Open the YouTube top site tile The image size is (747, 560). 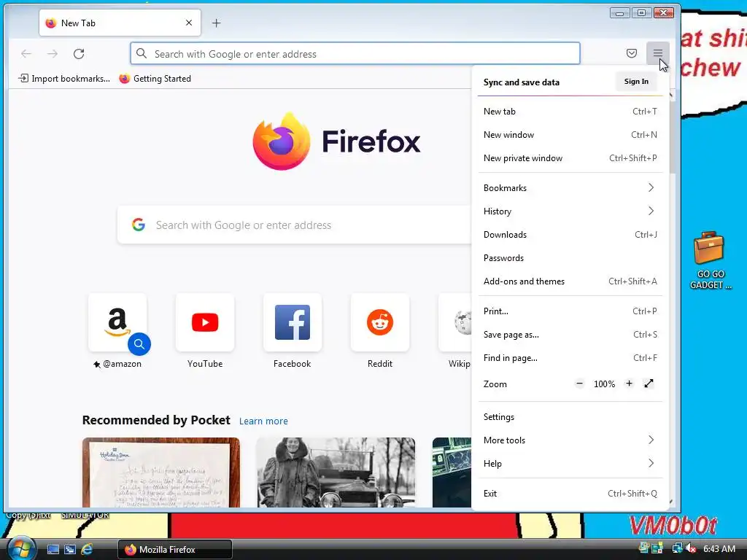click(205, 323)
